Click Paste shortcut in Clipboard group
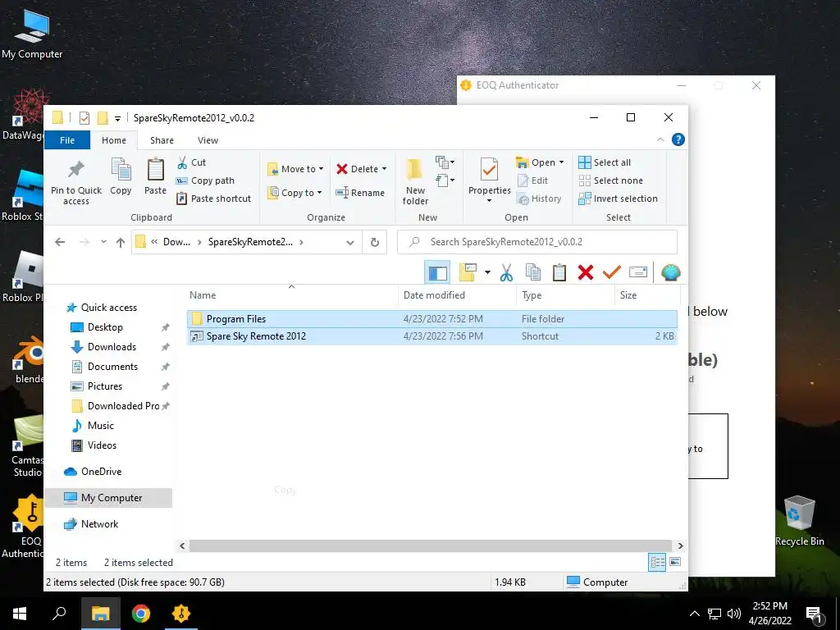Viewport: 840px width, 630px height. point(214,199)
